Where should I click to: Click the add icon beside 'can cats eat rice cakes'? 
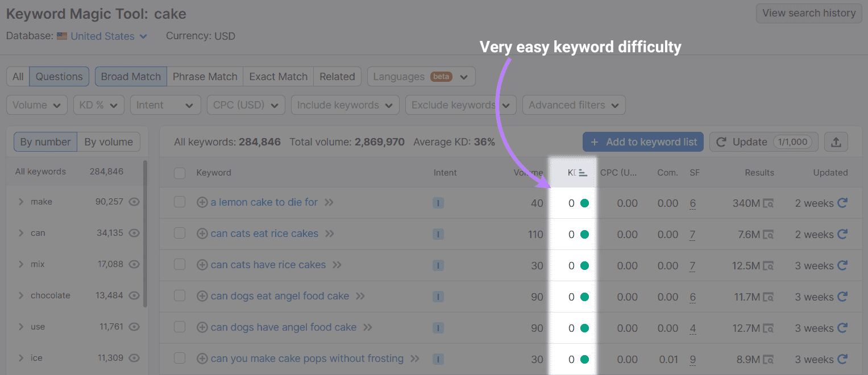[202, 234]
